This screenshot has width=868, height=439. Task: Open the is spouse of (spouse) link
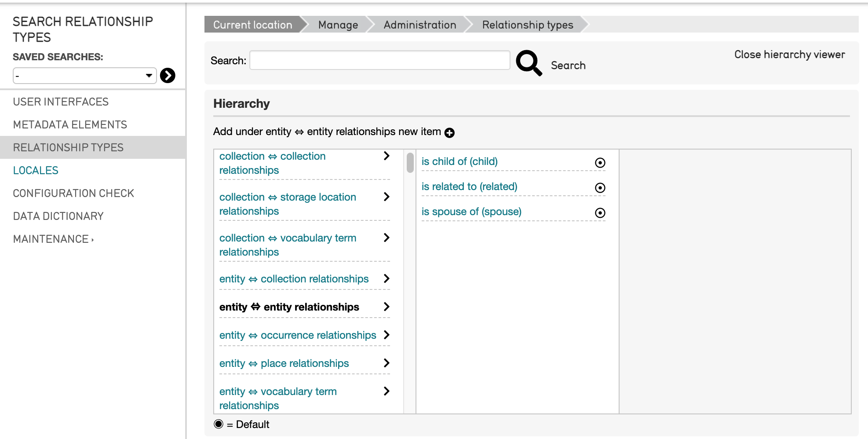471,212
